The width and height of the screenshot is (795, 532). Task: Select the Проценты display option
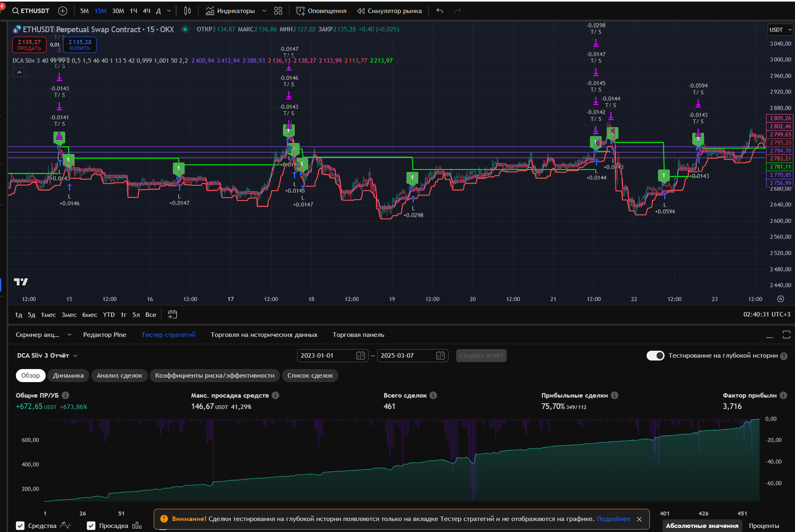click(764, 526)
